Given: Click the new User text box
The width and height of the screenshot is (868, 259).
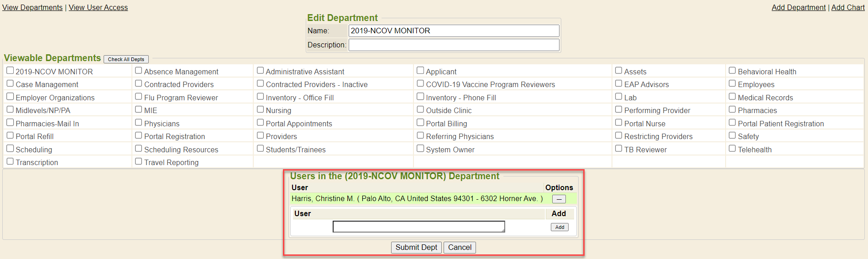Looking at the screenshot, I should (x=418, y=227).
